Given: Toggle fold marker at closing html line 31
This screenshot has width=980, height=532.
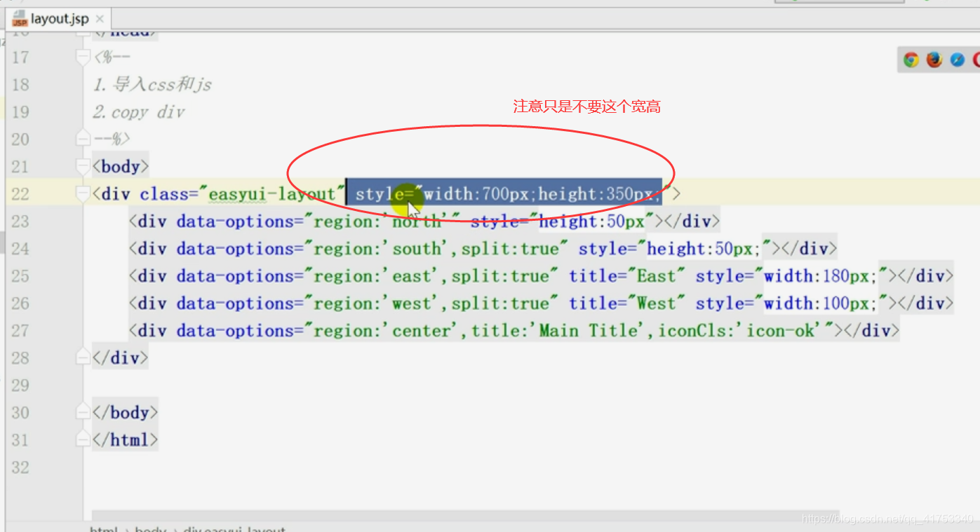Looking at the screenshot, I should [x=83, y=439].
